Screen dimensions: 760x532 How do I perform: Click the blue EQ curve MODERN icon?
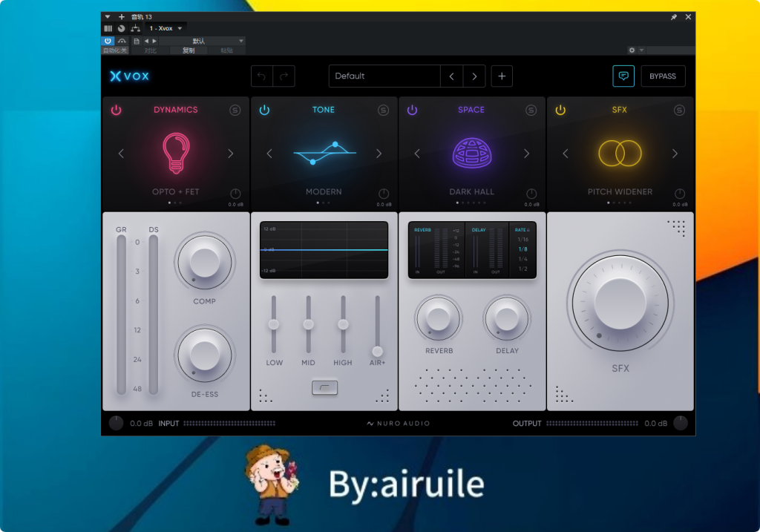pos(325,153)
